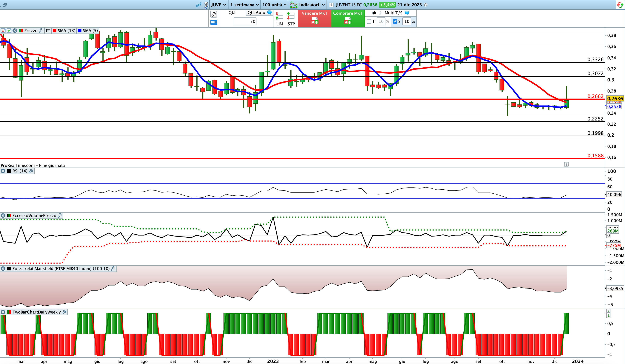
Task: Click the 'ProRealTime.com – Fine giornata' text
Action: click(33, 165)
